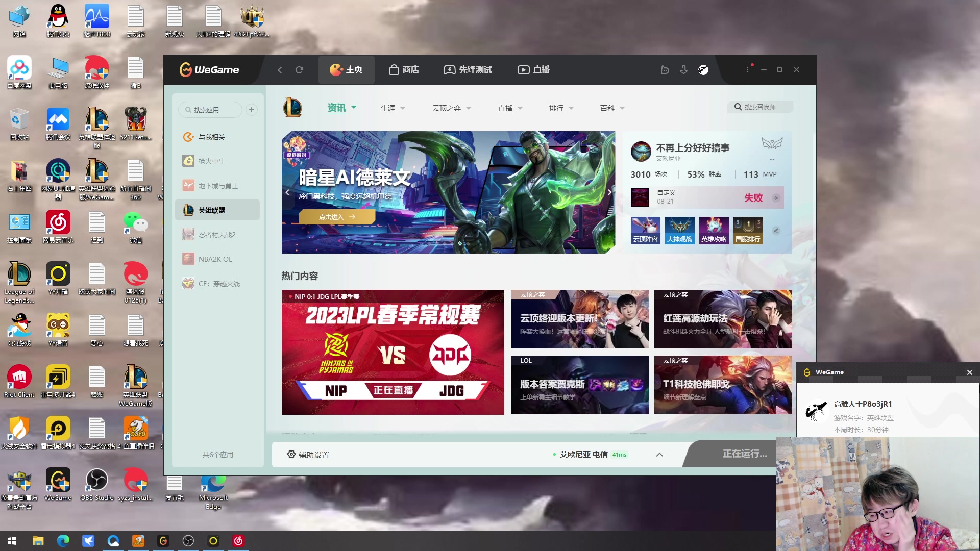Go back with the WeGame back arrow
Screen dimensions: 980x551
pos(280,70)
